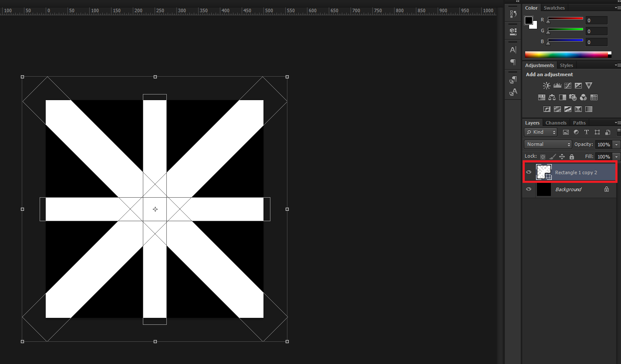Open the History panel icon

point(513,14)
